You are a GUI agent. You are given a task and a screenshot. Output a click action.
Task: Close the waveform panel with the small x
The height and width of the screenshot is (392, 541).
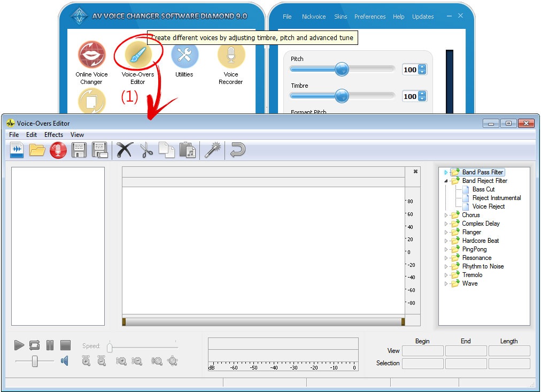(x=415, y=172)
